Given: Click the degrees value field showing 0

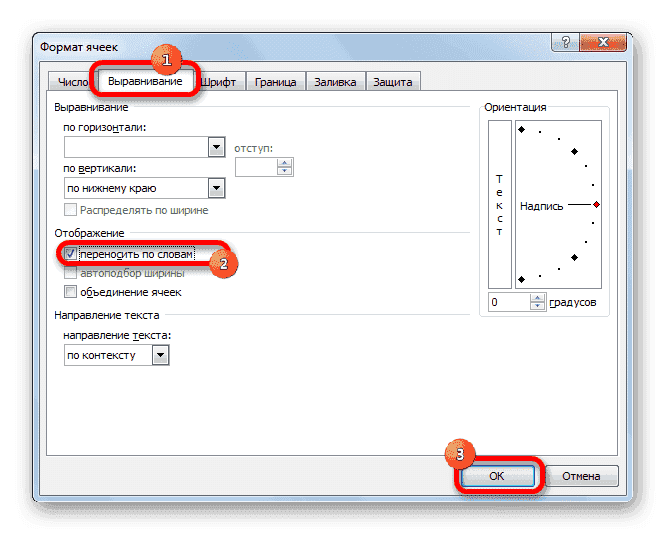Looking at the screenshot, I should [509, 302].
